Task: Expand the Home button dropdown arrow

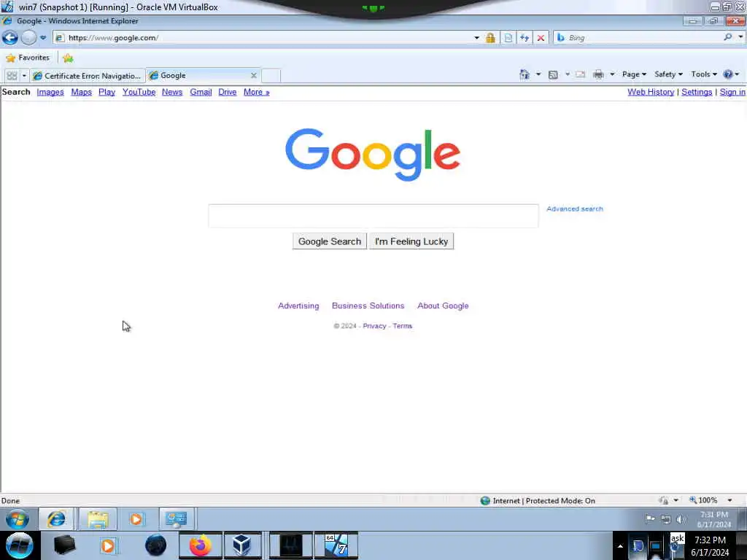Action: tap(538, 74)
